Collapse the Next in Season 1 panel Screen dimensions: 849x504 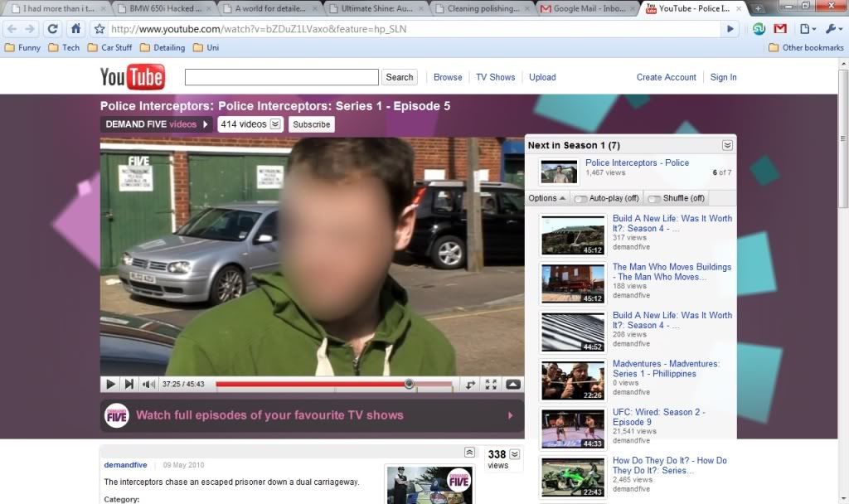[727, 145]
